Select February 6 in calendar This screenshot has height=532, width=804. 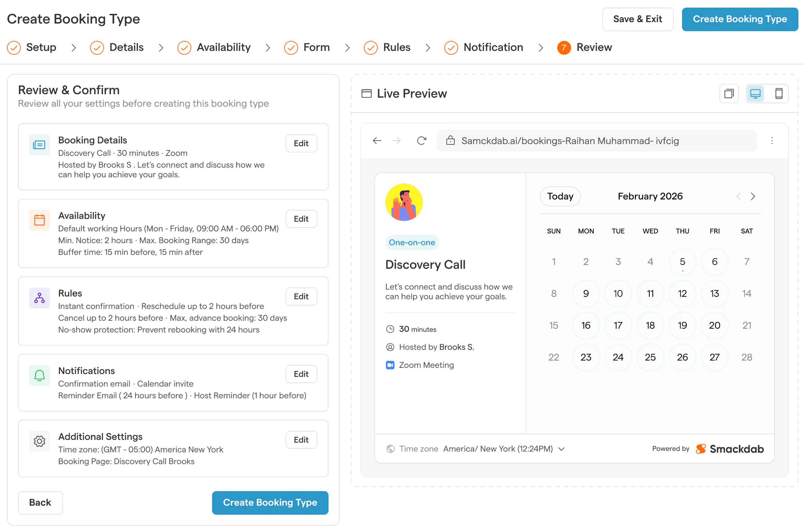[x=715, y=262]
